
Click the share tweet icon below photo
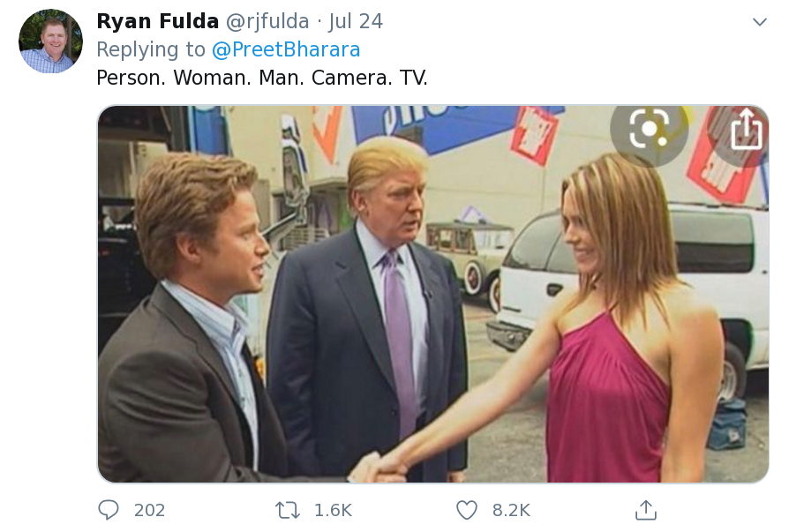tap(646, 510)
